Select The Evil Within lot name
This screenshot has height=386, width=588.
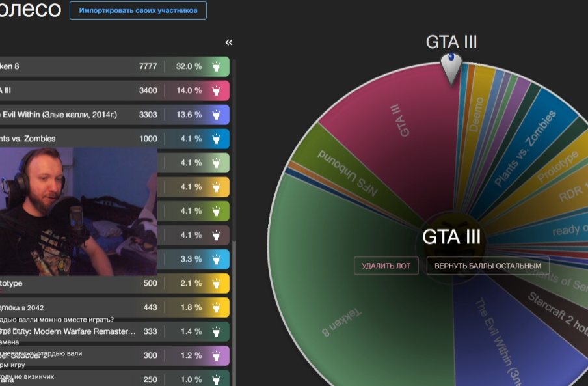point(59,115)
